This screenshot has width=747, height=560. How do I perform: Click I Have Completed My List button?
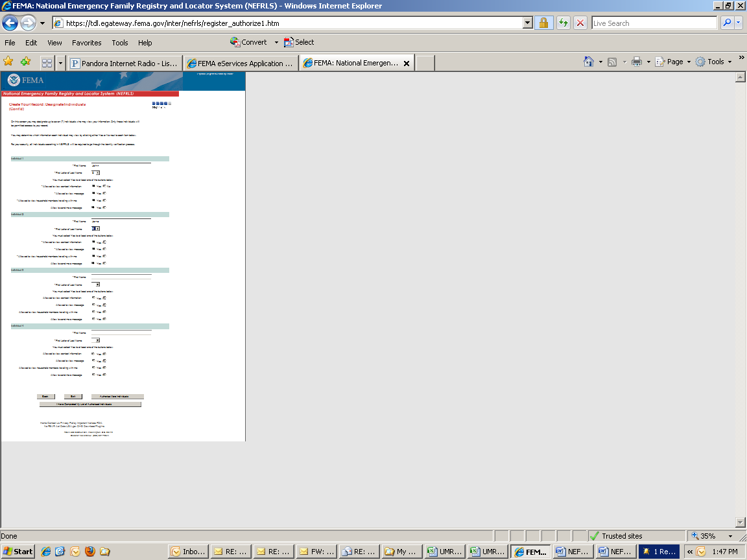tap(90, 404)
